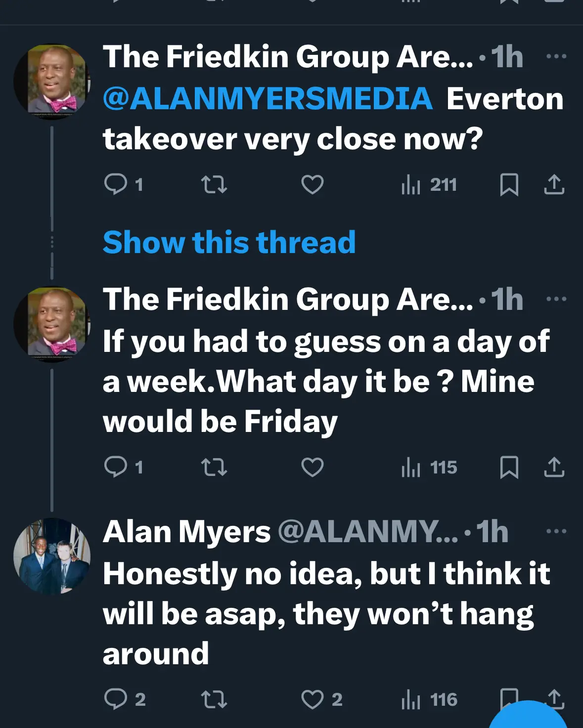Open more options on Alan Myers' reply
The height and width of the screenshot is (728, 583).
[556, 531]
